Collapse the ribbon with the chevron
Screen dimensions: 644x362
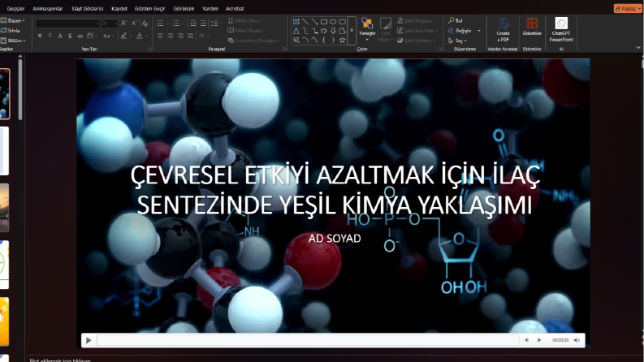pyautogui.click(x=638, y=47)
